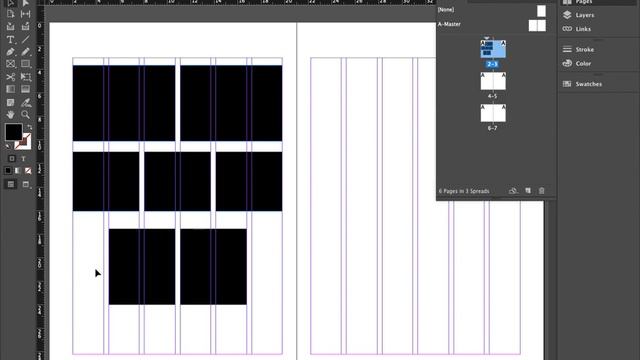Select the Type tool

(11, 40)
